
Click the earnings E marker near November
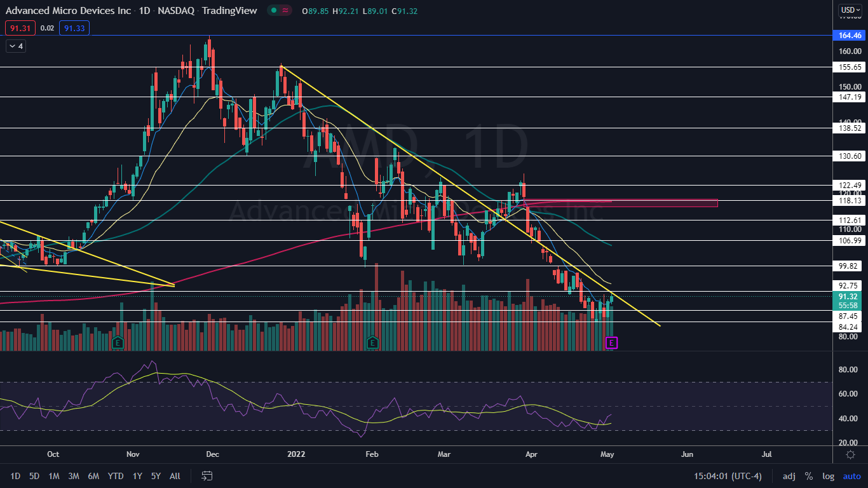[117, 342]
